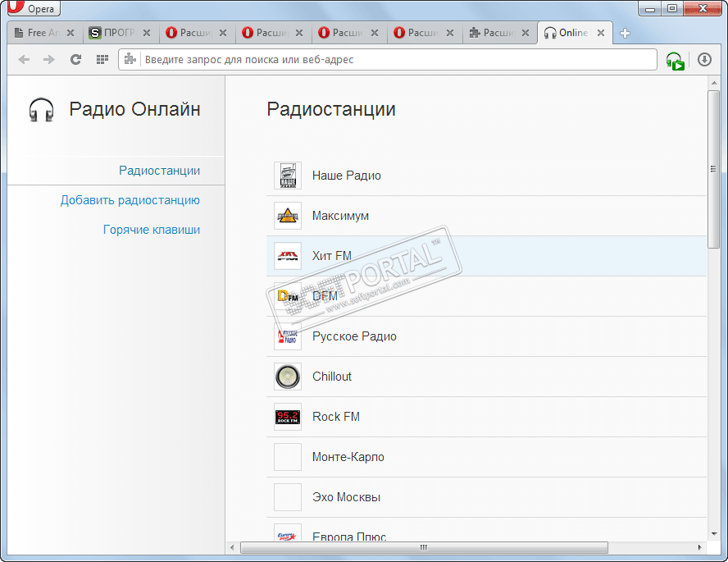Click the browser Forward arrow

tap(48, 59)
